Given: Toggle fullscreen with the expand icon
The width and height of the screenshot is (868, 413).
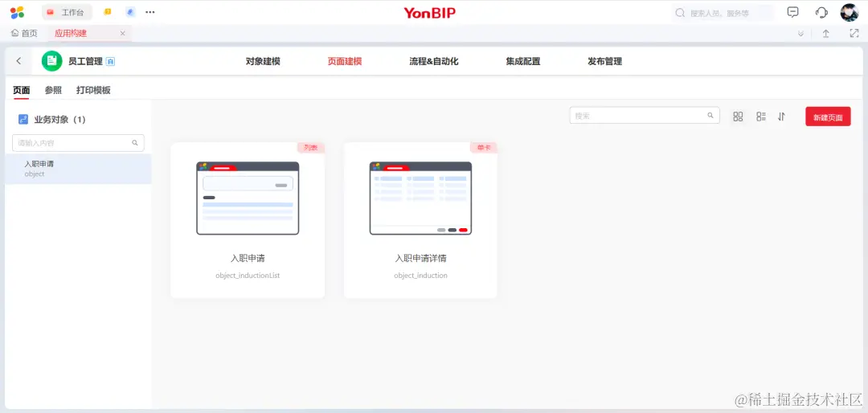Looking at the screenshot, I should coord(854,33).
